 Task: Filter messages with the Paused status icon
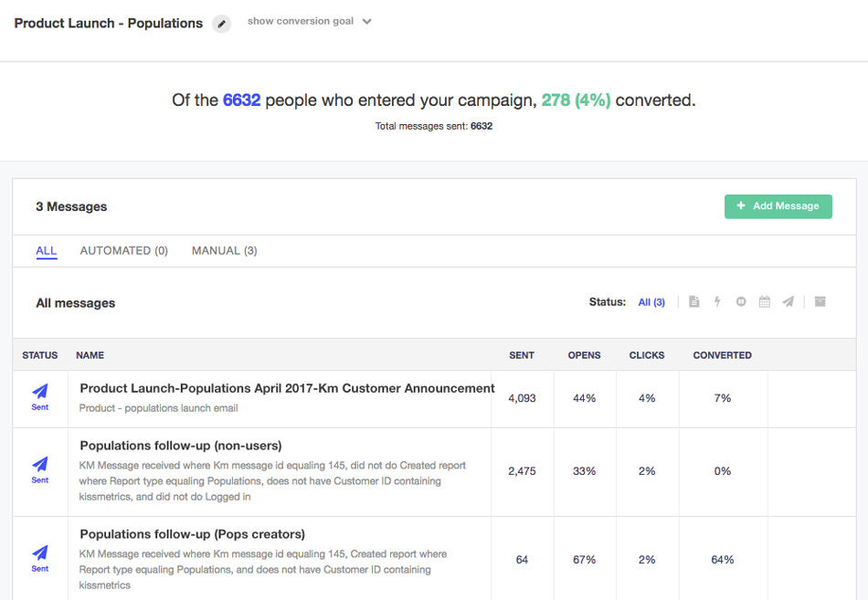tap(740, 301)
